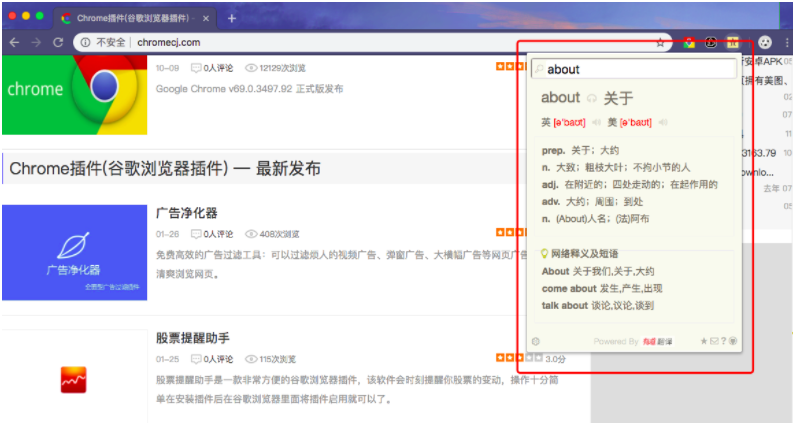Open the 股票提醒助手 article title

pyautogui.click(x=193, y=337)
